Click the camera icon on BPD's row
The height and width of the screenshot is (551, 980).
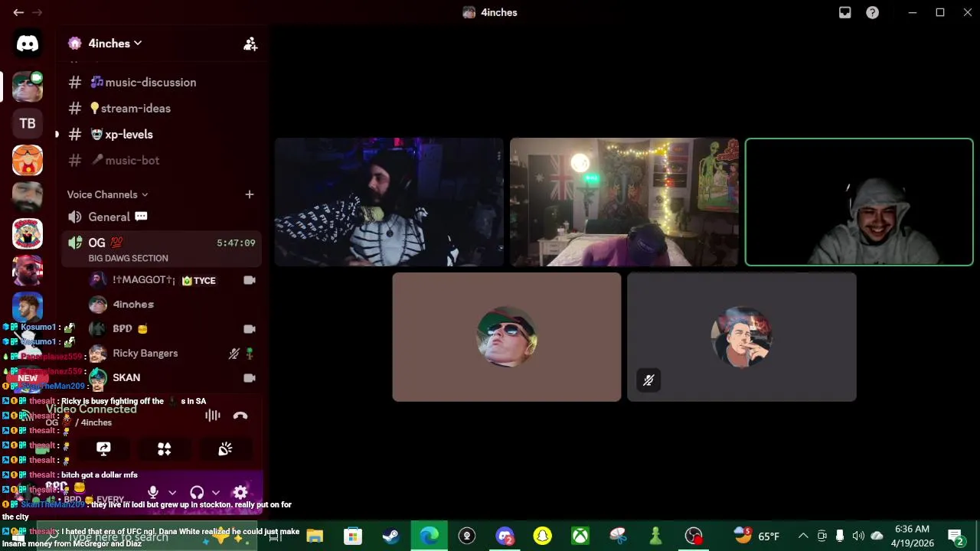(x=249, y=329)
